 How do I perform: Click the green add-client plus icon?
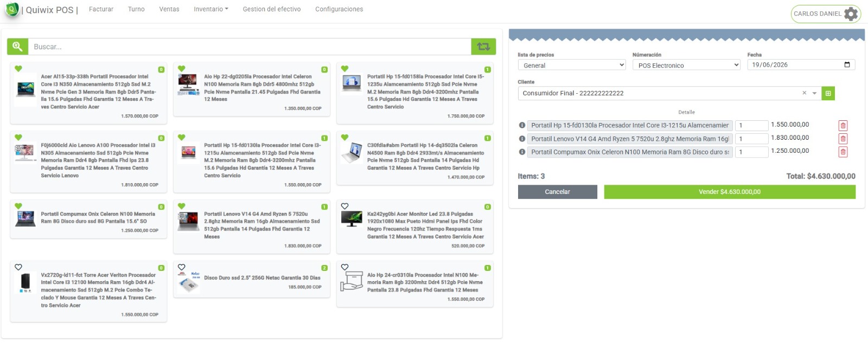click(828, 93)
